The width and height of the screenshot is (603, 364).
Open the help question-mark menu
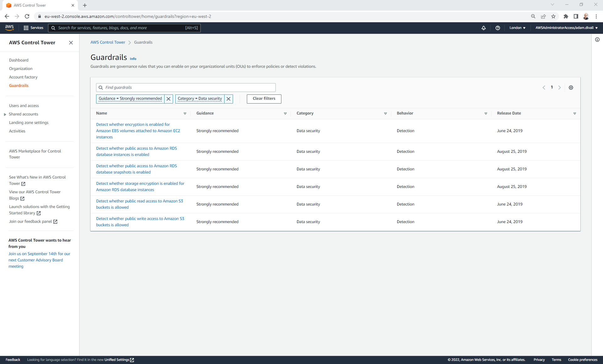498,28
